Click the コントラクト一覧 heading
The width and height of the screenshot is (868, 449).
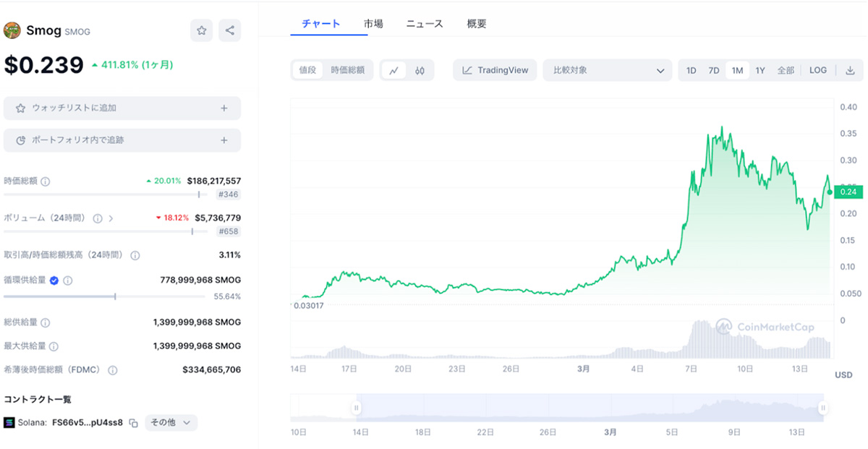coord(38,399)
